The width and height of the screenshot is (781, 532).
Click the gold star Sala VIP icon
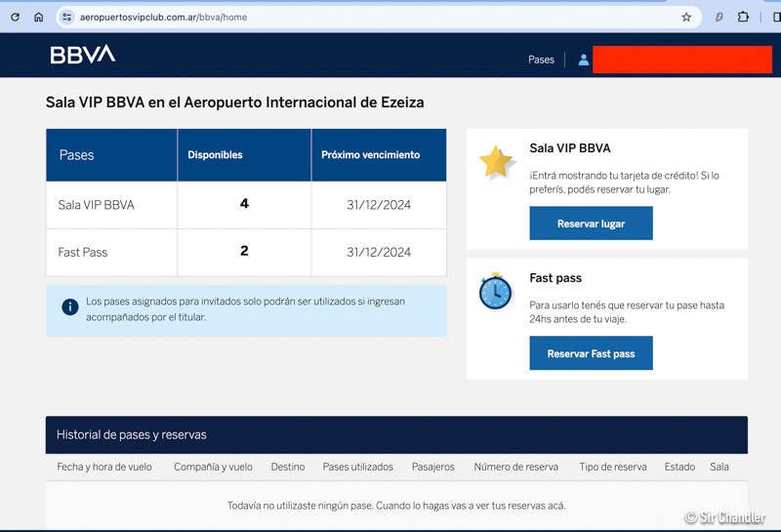(x=496, y=162)
